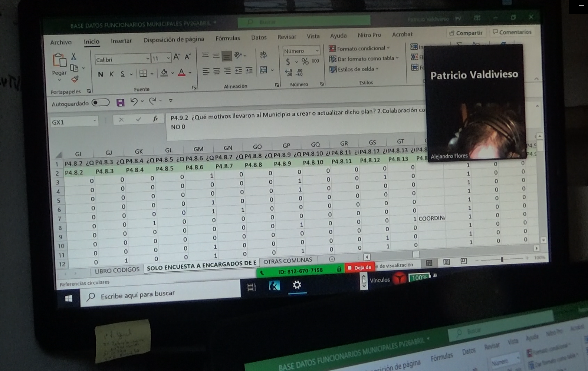Click the Copy icon
The width and height of the screenshot is (588, 371).
pyautogui.click(x=74, y=68)
